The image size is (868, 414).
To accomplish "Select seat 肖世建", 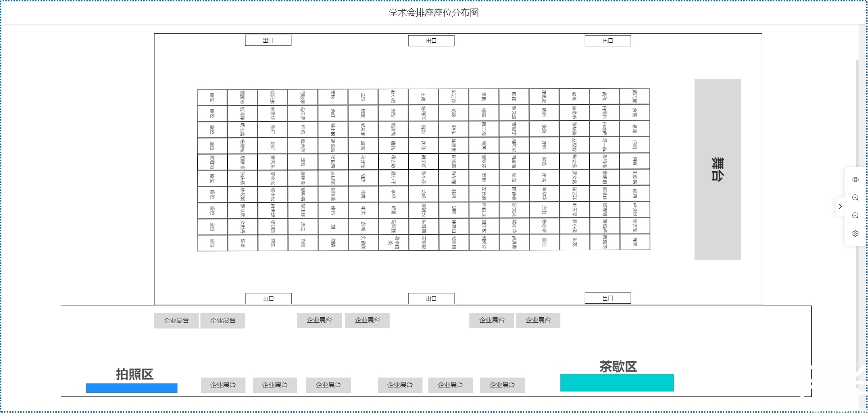I will tap(273, 210).
